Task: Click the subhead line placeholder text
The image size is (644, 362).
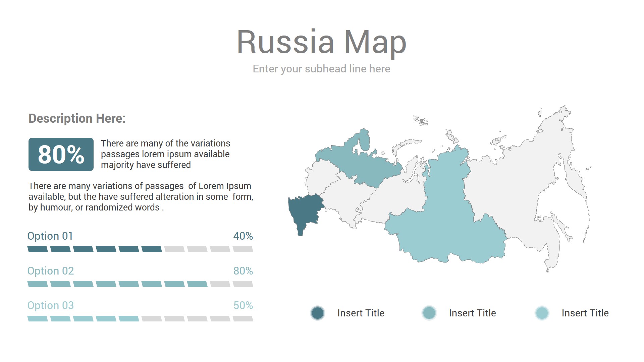Action: [321, 69]
